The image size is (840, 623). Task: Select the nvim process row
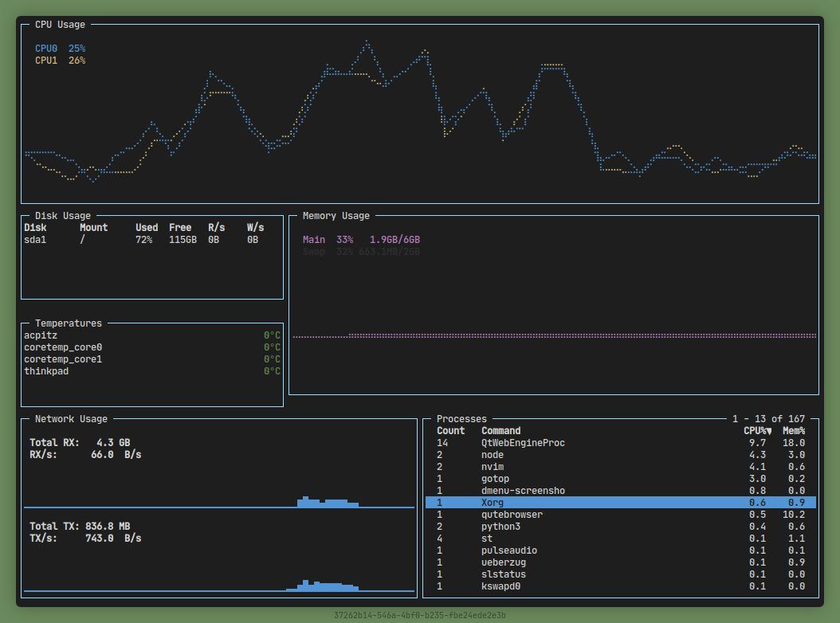[x=493, y=467]
